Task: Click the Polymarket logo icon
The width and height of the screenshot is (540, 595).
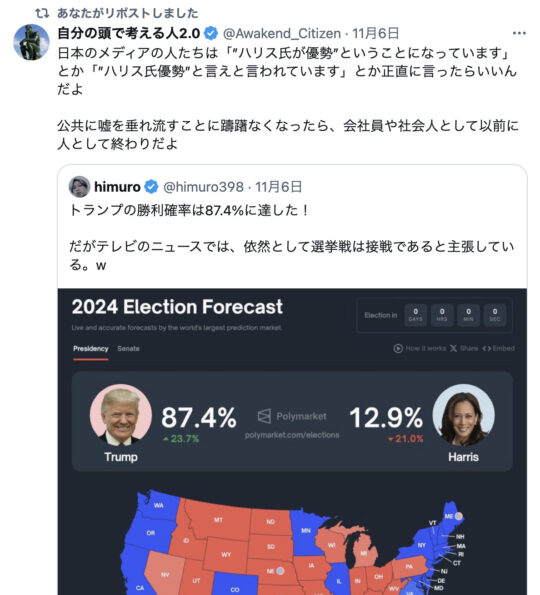Action: pyautogui.click(x=264, y=416)
